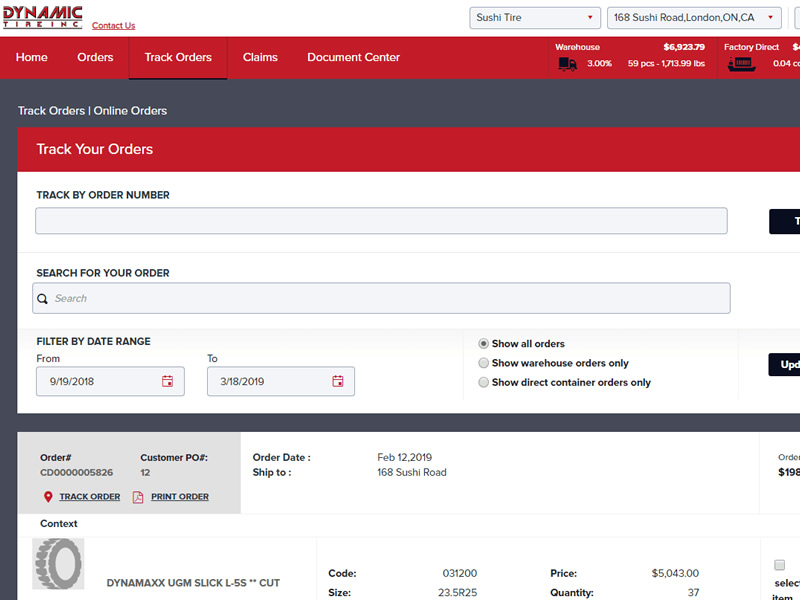
Task: Go to the Home tab
Action: [x=32, y=57]
